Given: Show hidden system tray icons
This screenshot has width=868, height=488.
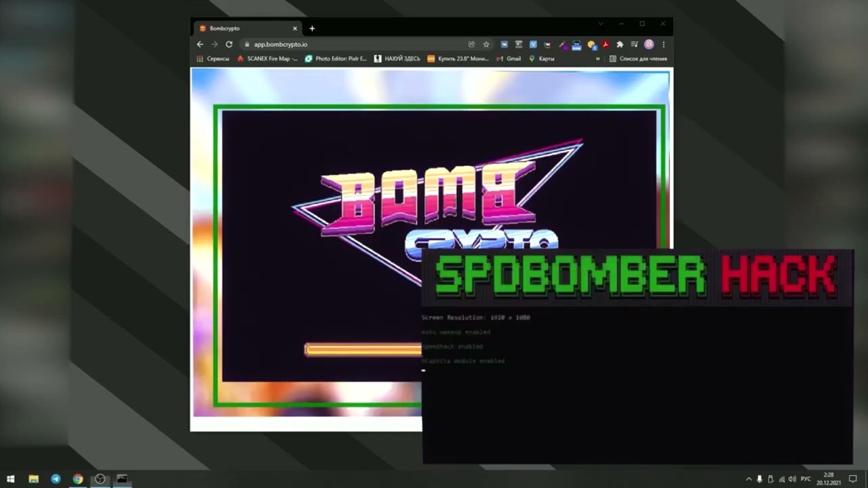Looking at the screenshot, I should click(x=749, y=479).
